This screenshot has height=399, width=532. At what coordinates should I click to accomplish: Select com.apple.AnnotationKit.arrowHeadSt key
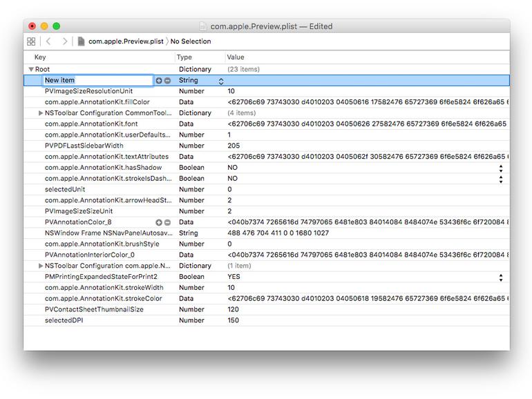(108, 200)
